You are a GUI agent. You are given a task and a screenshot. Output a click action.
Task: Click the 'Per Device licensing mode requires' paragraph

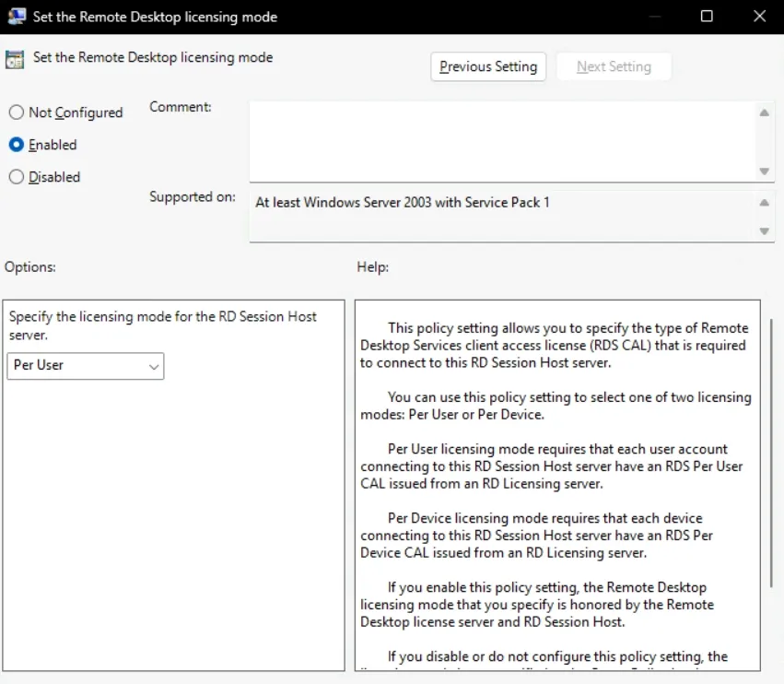tap(536, 536)
